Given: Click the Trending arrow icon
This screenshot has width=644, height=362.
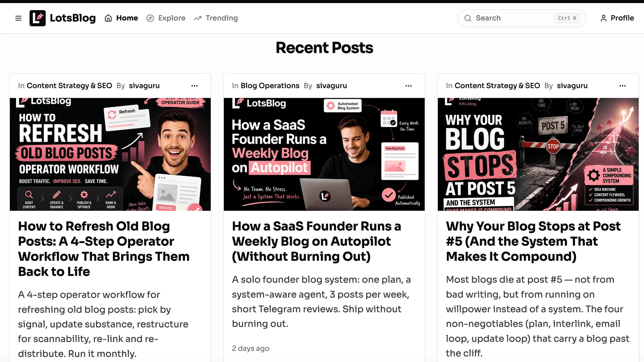Looking at the screenshot, I should pos(197,18).
